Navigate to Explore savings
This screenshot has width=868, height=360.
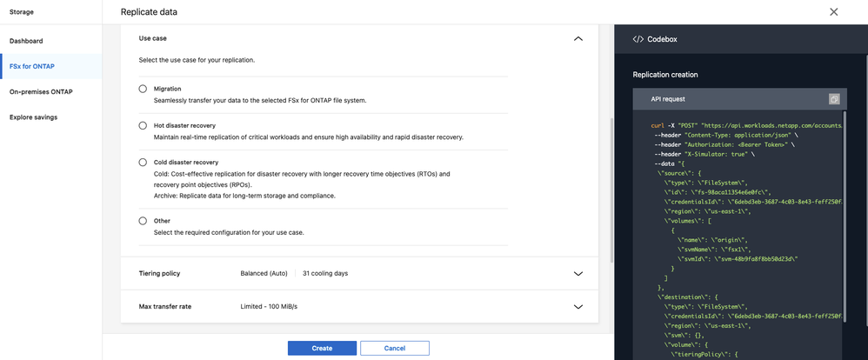[x=33, y=117]
